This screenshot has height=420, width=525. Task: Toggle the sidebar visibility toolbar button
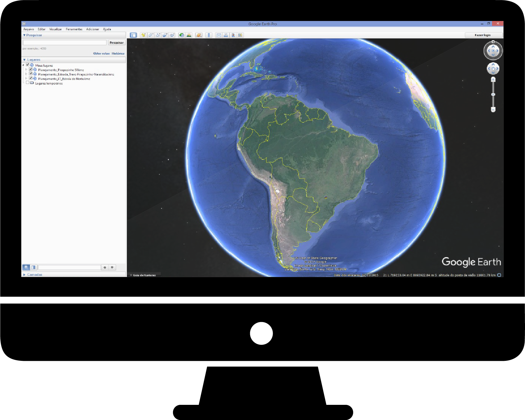point(133,35)
